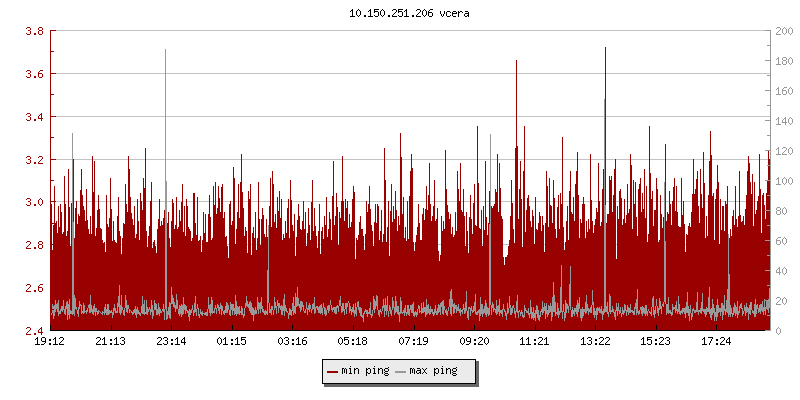
Task: Click the 2.4 left axis value
Action: [33, 330]
